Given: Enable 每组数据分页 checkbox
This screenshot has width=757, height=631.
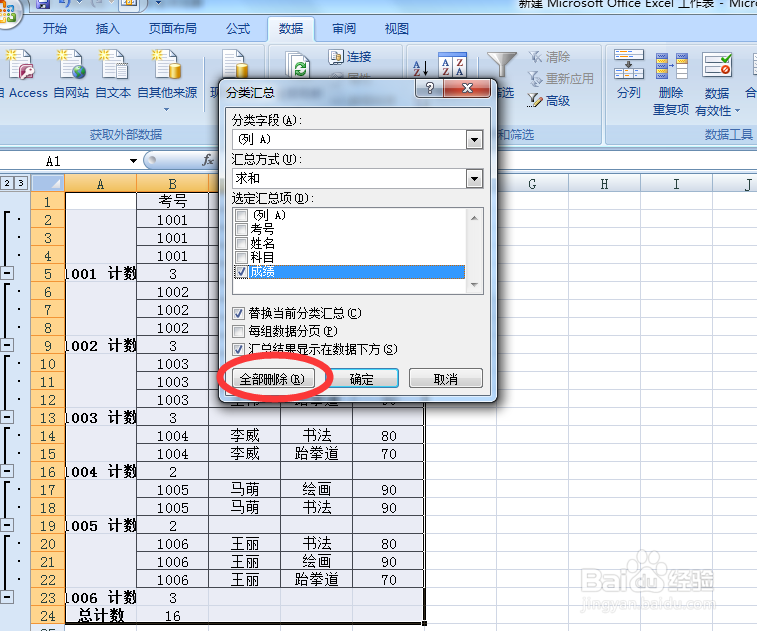Looking at the screenshot, I should (238, 331).
